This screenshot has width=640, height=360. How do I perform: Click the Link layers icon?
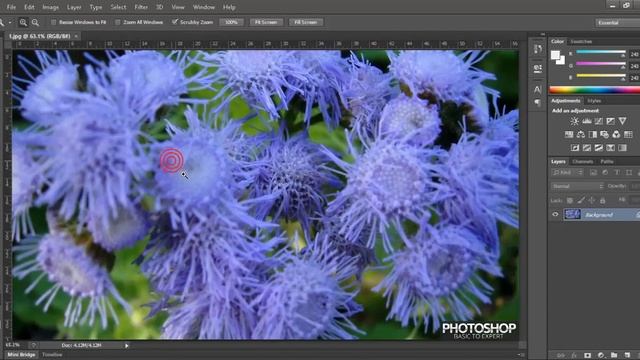pyautogui.click(x=561, y=356)
